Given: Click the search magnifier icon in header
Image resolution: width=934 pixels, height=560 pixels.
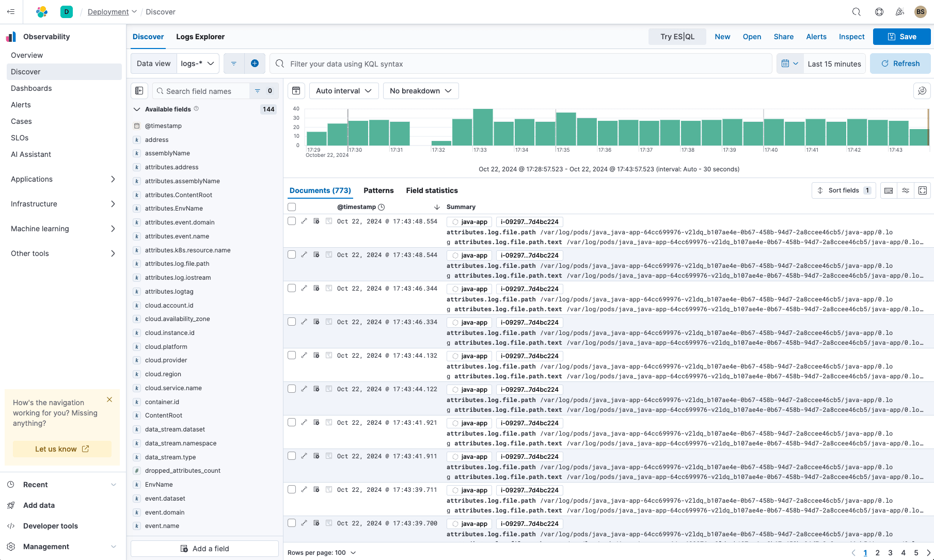Looking at the screenshot, I should (x=856, y=12).
